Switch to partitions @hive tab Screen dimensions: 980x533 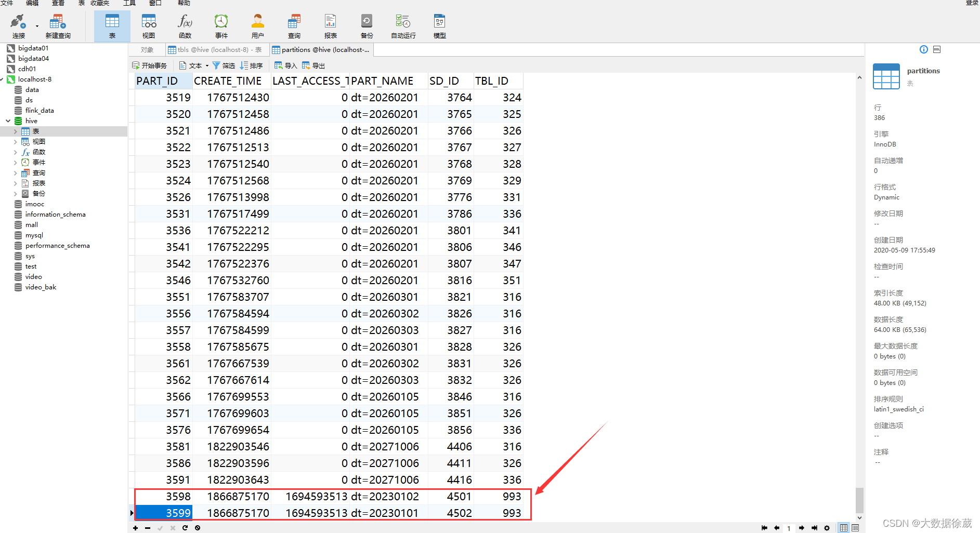(321, 50)
